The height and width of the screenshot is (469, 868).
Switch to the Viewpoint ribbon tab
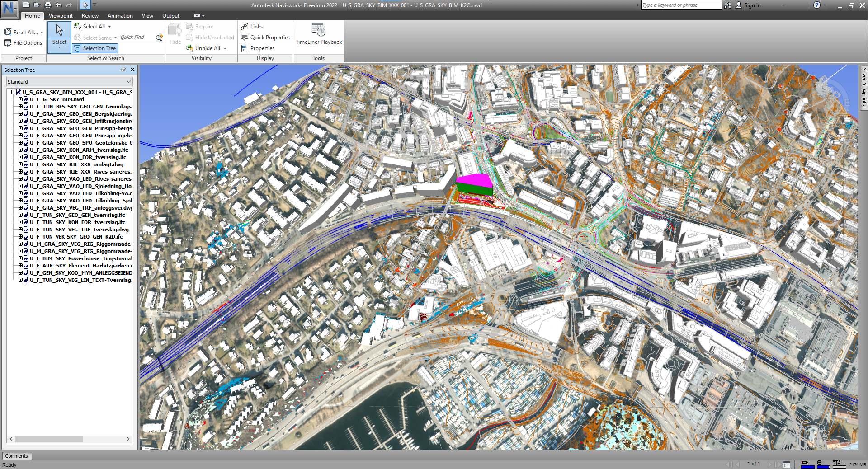(61, 16)
